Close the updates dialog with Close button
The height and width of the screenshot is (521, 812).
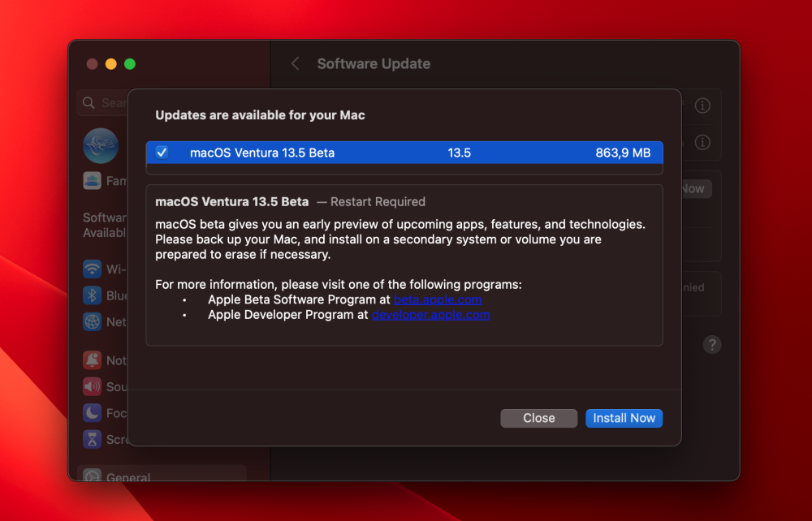pyautogui.click(x=538, y=418)
